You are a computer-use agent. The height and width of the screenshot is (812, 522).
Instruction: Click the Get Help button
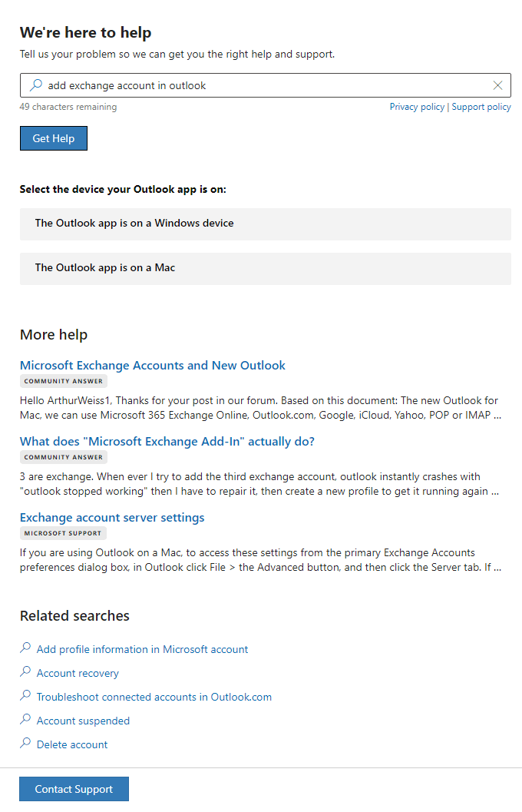coord(54,138)
